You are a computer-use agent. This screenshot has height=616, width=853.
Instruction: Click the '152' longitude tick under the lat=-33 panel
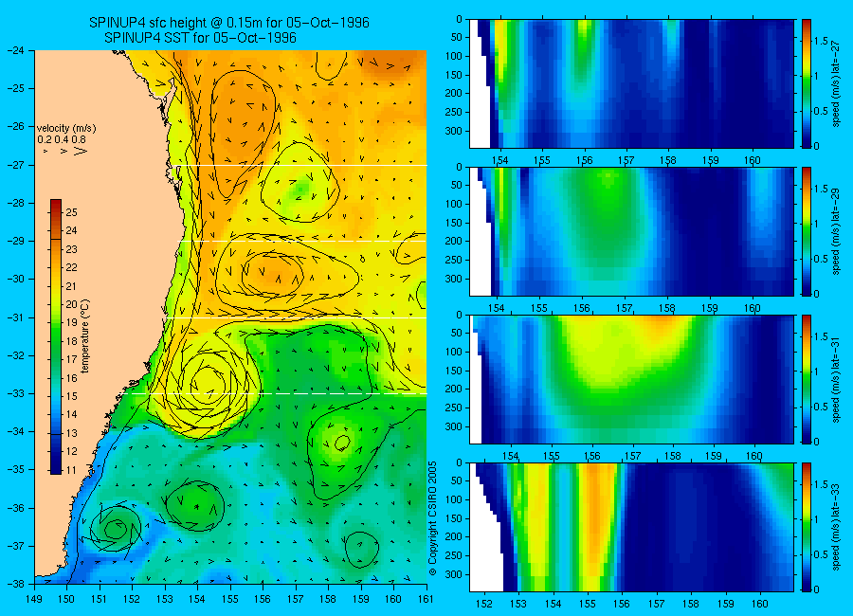click(x=483, y=604)
